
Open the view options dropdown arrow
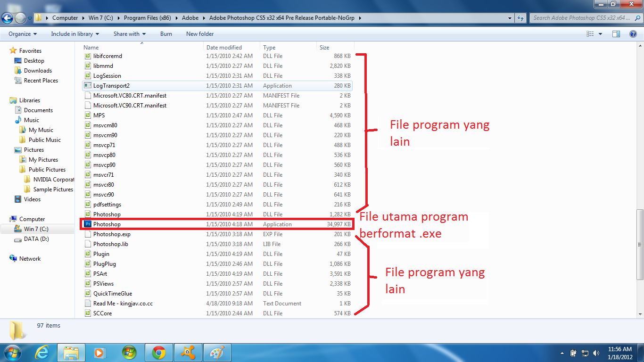(x=600, y=34)
